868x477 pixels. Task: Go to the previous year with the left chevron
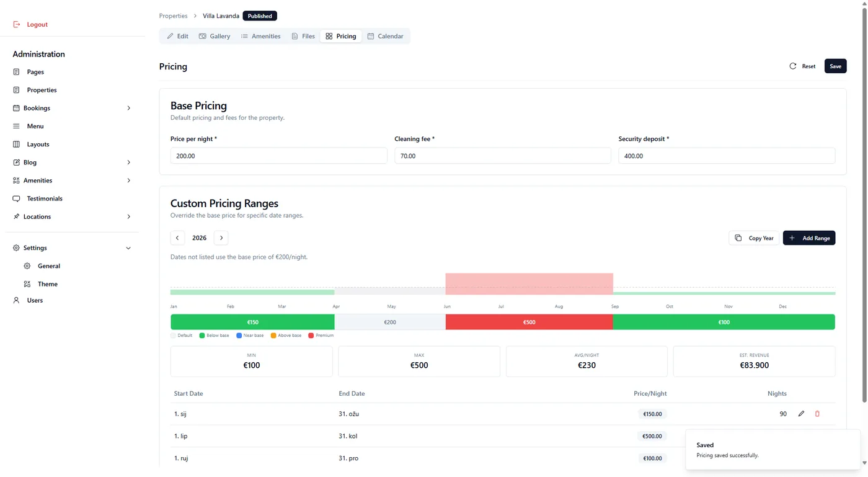pos(177,238)
